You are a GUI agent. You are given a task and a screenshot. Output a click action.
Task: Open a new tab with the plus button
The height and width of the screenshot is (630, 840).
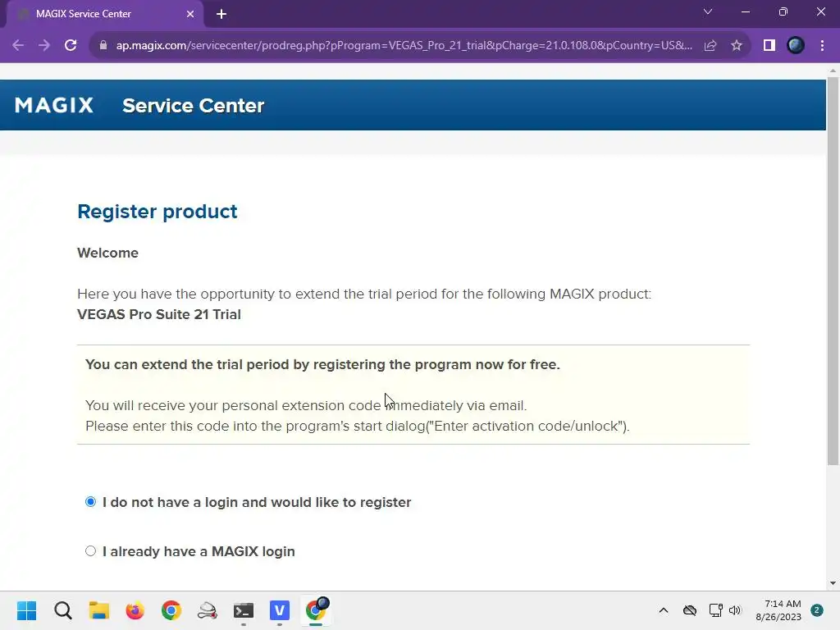coord(221,14)
